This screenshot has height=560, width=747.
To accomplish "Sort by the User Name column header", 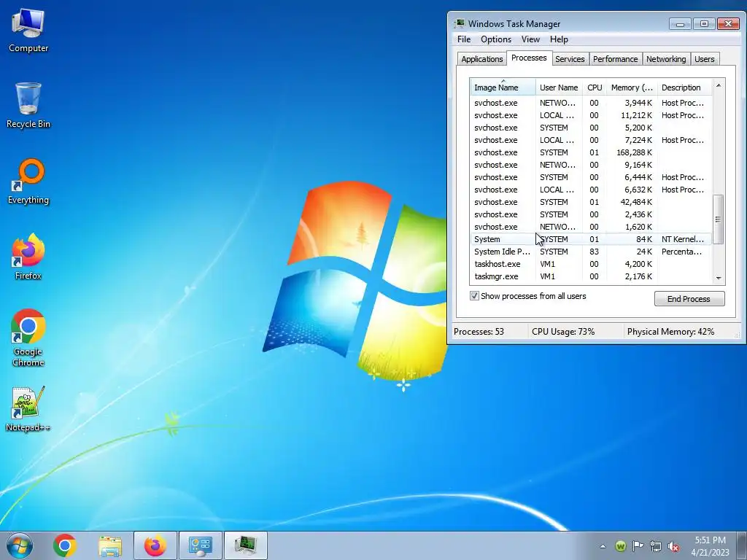I will pyautogui.click(x=559, y=87).
